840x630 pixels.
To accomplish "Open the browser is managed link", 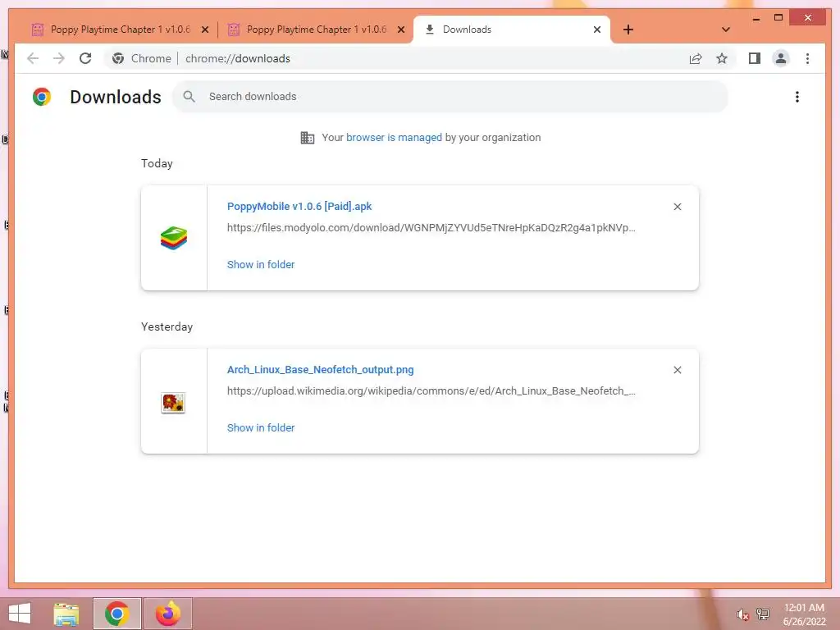I will coord(394,138).
